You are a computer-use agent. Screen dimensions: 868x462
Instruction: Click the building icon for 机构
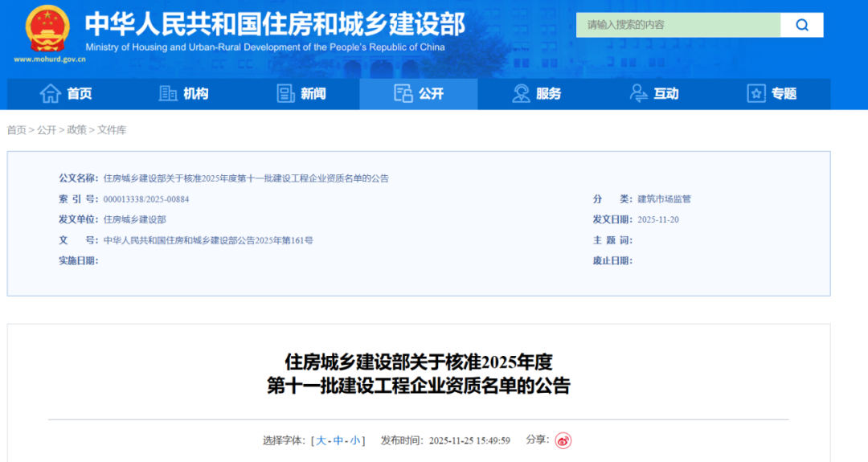[168, 94]
